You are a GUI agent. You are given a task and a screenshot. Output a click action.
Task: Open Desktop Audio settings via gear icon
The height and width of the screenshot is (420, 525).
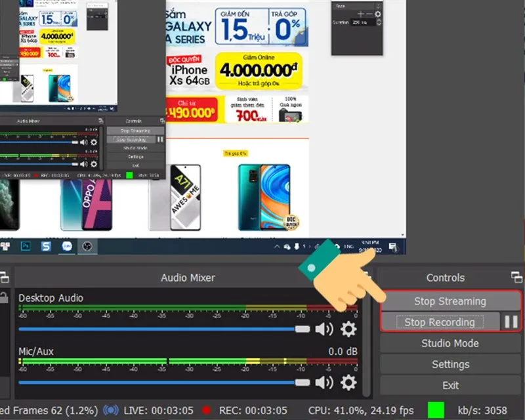point(348,329)
